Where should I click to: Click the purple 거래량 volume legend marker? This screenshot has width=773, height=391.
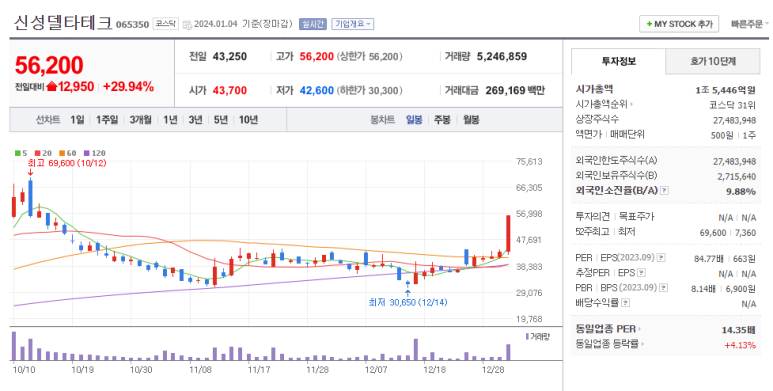point(527,336)
